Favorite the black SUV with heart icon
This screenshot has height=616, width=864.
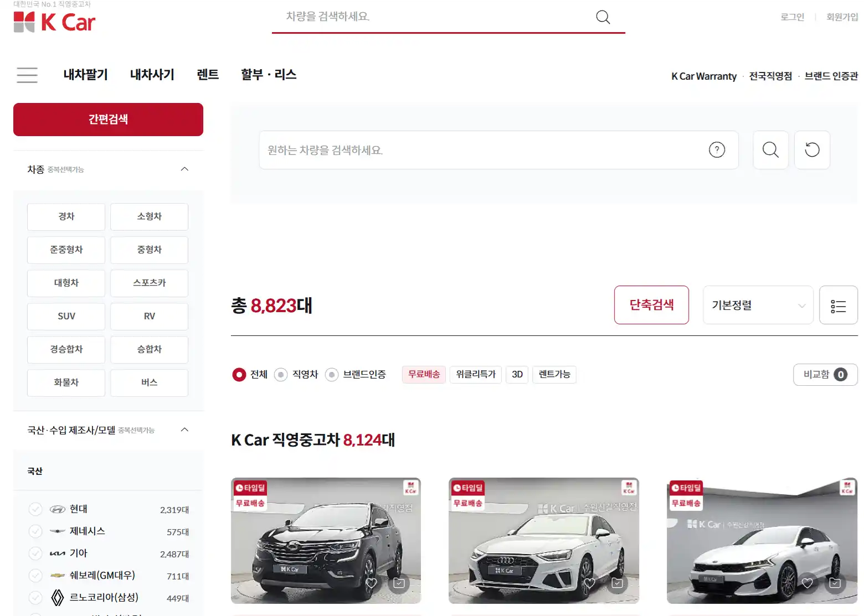click(371, 583)
